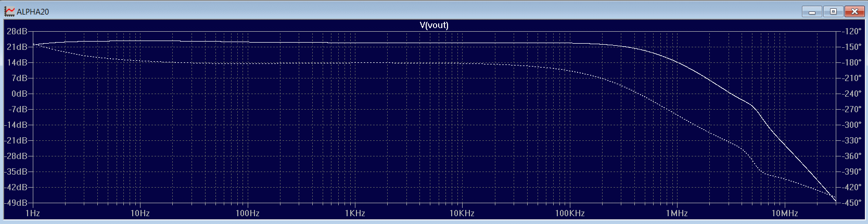This screenshot has height=224, width=868.
Task: Click the 10KHz frequency axis label
Action: coord(462,213)
